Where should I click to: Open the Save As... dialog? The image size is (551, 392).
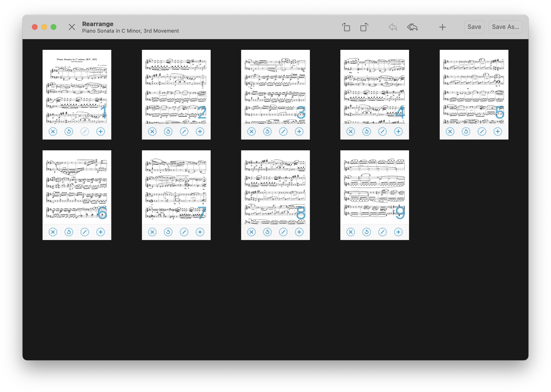click(505, 27)
